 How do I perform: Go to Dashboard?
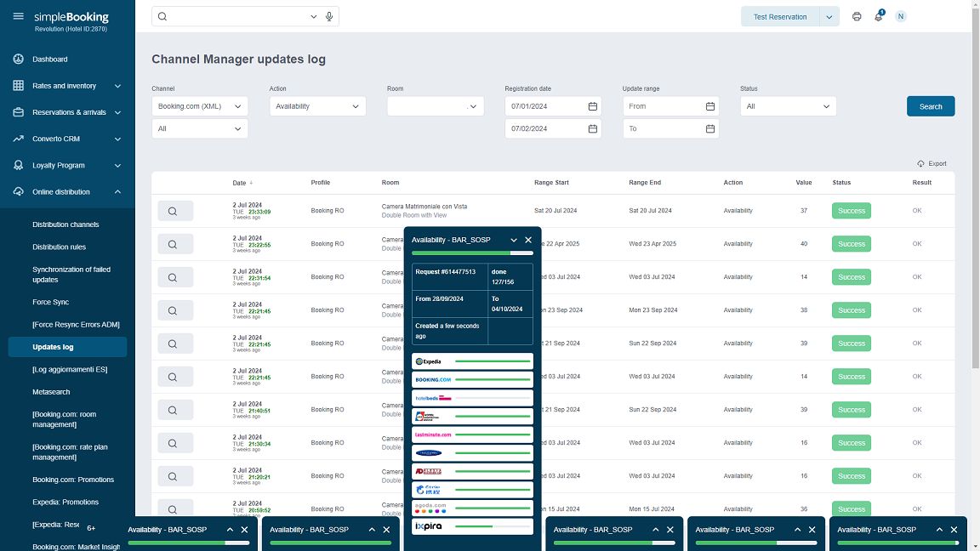(50, 60)
